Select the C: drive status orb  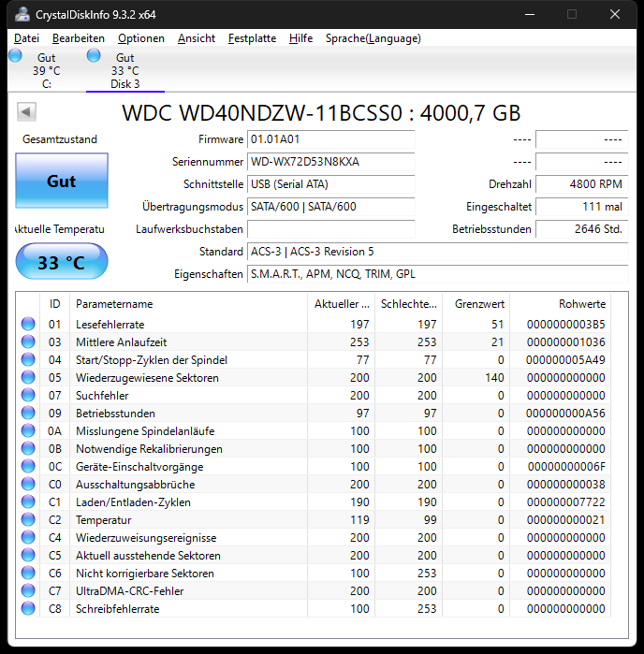tap(15, 55)
